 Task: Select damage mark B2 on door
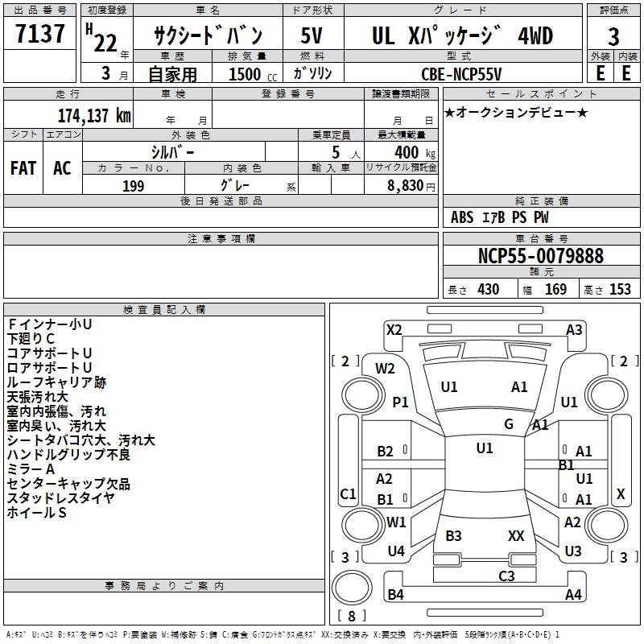click(x=385, y=452)
